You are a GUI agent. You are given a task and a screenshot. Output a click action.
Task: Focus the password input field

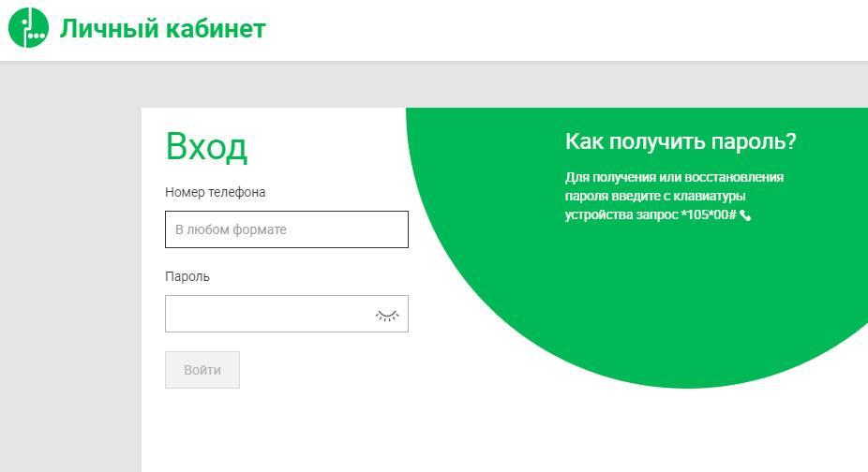[x=267, y=314]
